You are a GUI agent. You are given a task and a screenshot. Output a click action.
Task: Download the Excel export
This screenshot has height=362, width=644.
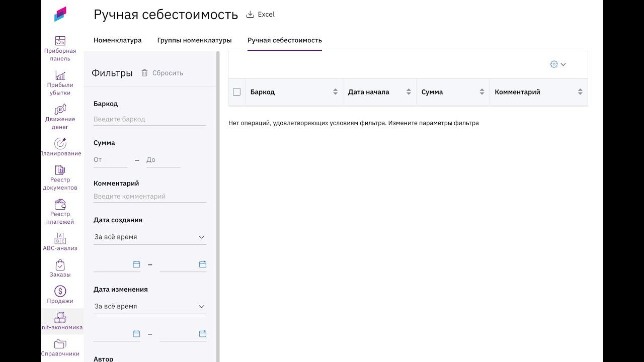tap(261, 15)
